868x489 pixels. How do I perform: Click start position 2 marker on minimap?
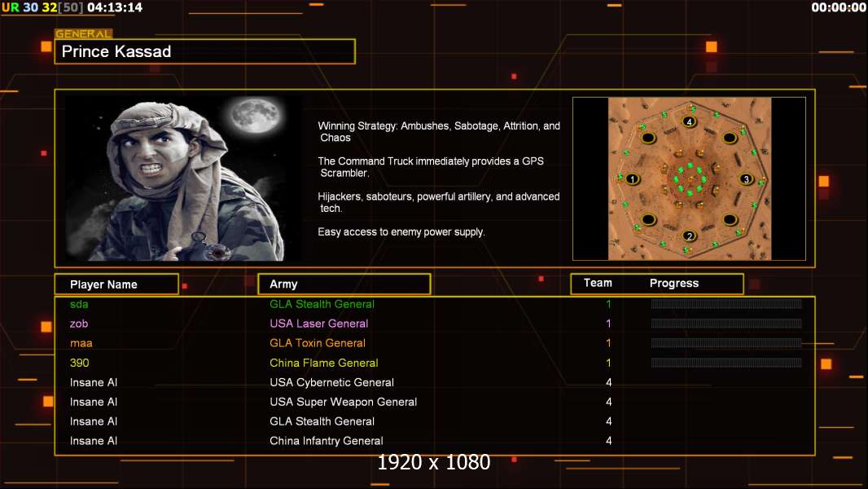690,236
